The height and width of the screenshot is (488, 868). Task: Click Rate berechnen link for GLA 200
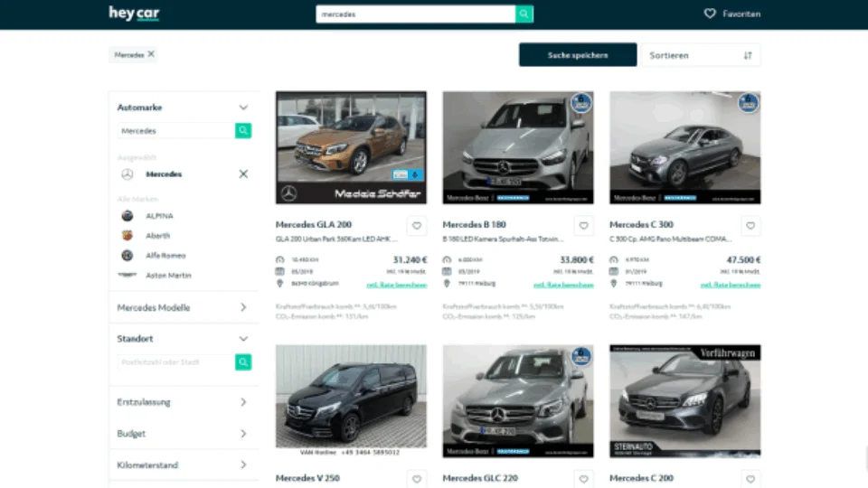point(396,285)
